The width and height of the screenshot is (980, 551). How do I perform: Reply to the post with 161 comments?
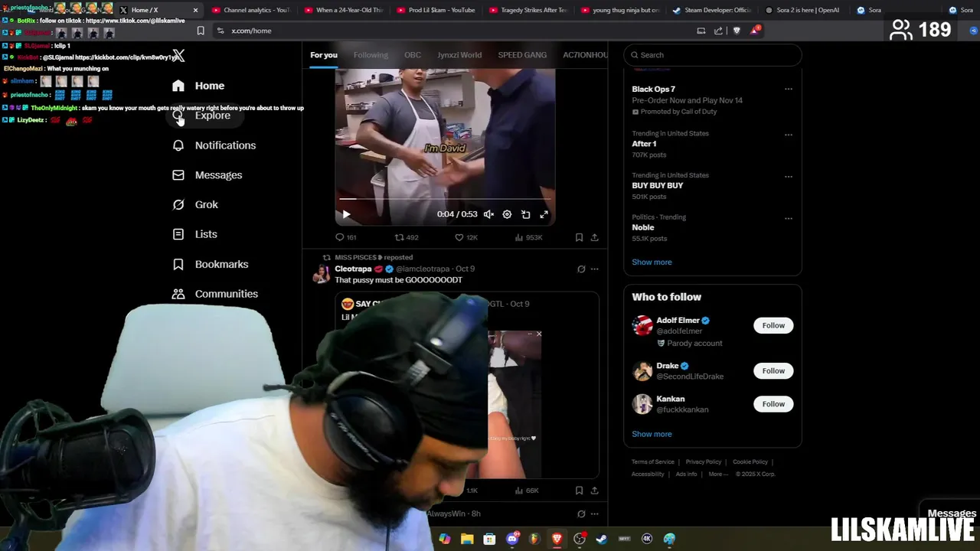(346, 237)
